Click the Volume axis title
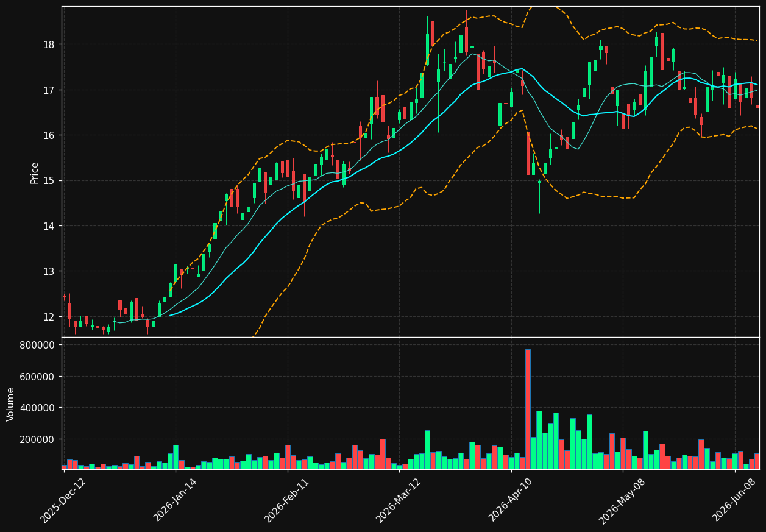The image size is (766, 532). pos(11,404)
